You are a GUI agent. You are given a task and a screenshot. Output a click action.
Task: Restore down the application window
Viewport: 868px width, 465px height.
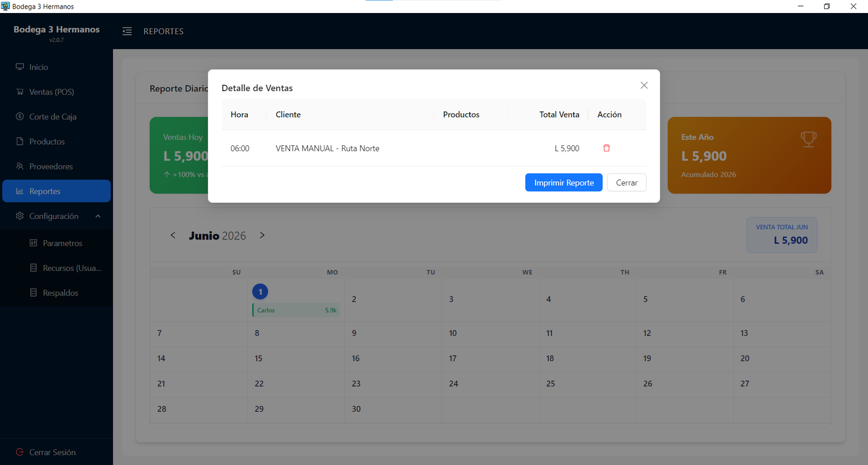[827, 7]
